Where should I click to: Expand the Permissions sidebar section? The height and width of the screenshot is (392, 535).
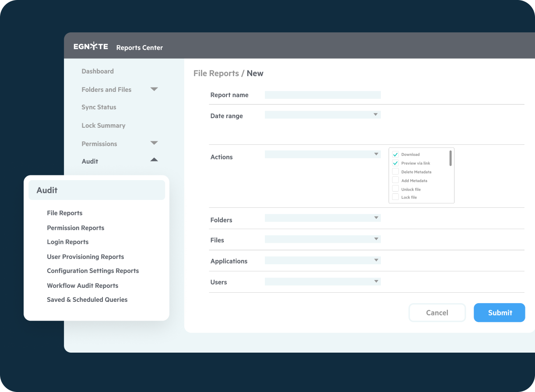(x=154, y=143)
